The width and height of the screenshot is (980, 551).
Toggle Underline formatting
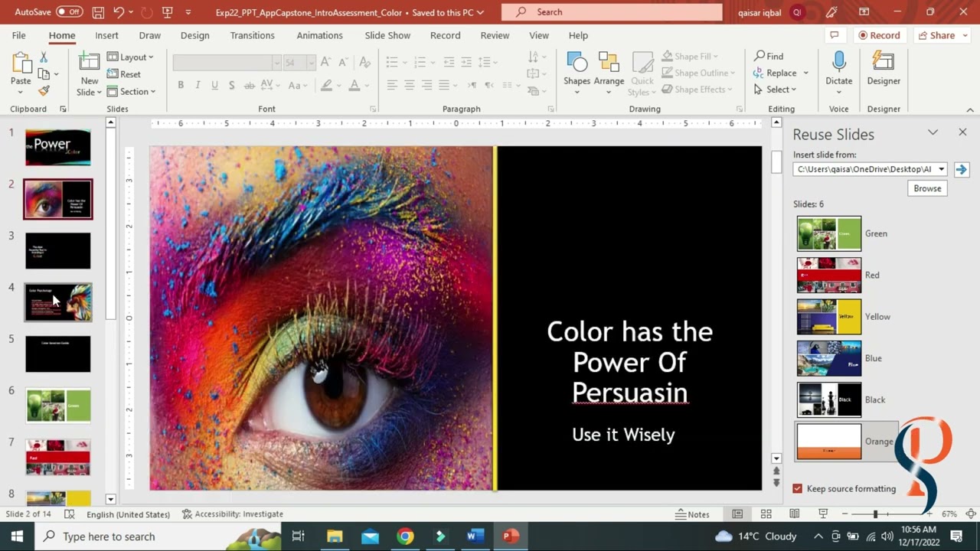214,85
